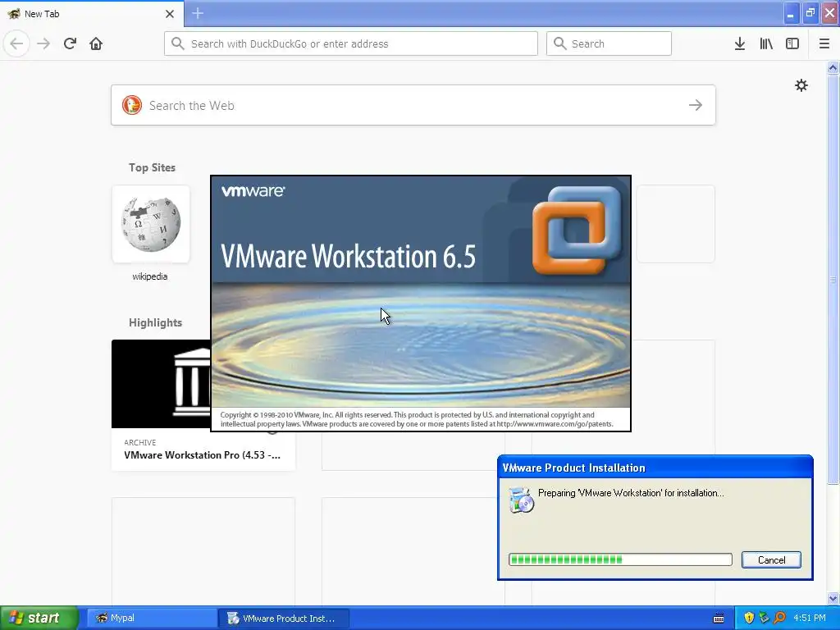840x630 pixels.
Task: Click the Search the Web box
Action: point(413,105)
